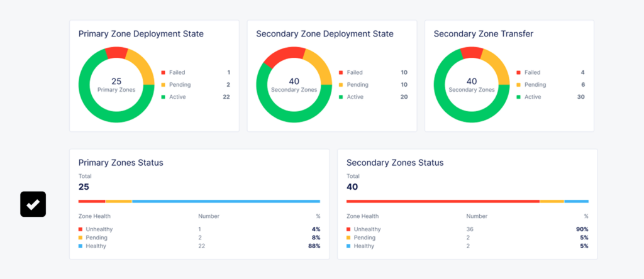Click the Active count "20" in Secondary Zone Deployment State
The image size is (644, 279).
click(x=404, y=97)
